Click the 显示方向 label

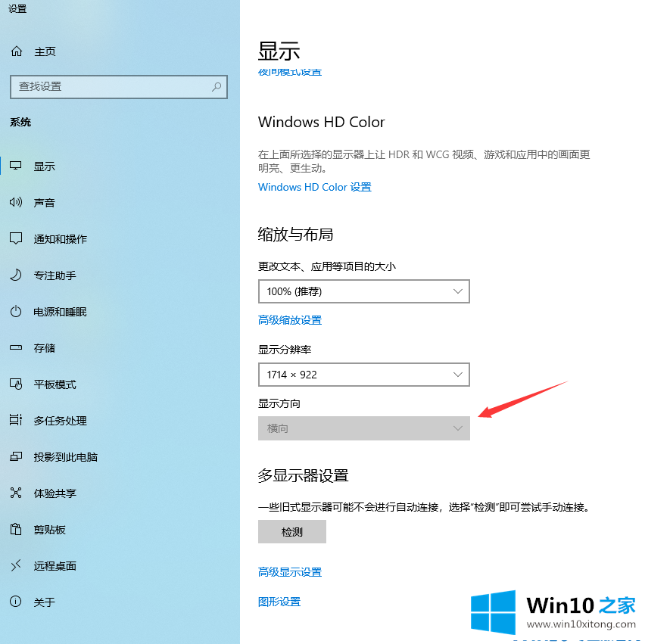click(279, 403)
